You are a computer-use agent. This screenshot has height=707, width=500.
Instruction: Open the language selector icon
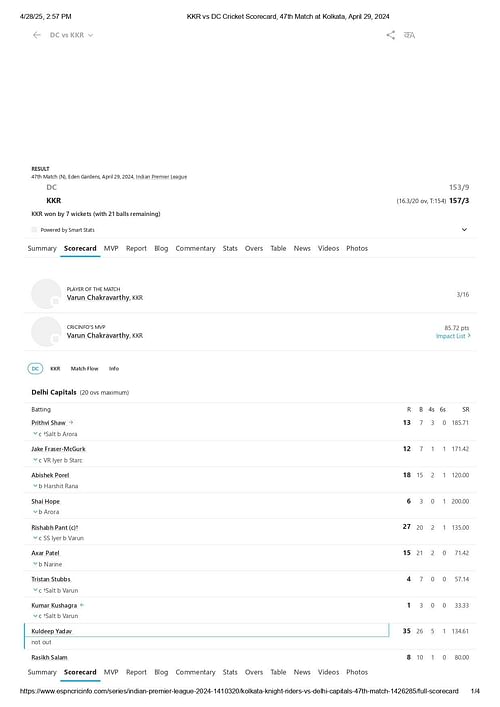point(409,35)
